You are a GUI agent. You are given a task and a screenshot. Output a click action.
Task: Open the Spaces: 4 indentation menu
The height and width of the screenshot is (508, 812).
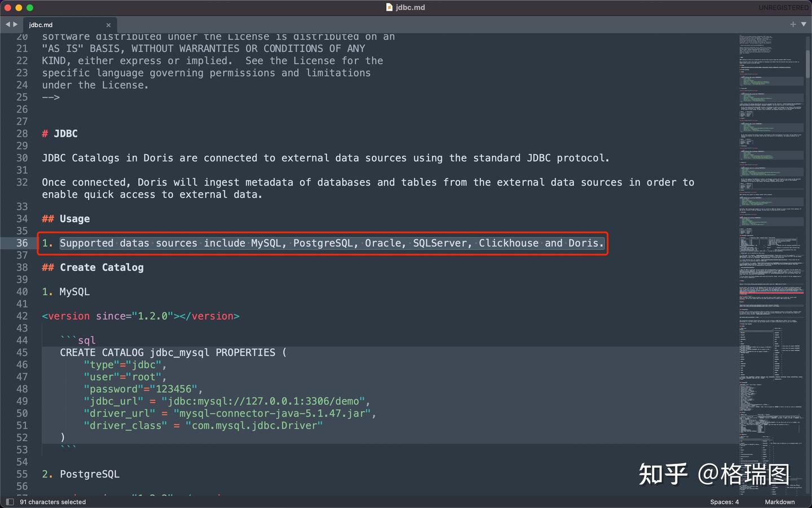(x=725, y=502)
